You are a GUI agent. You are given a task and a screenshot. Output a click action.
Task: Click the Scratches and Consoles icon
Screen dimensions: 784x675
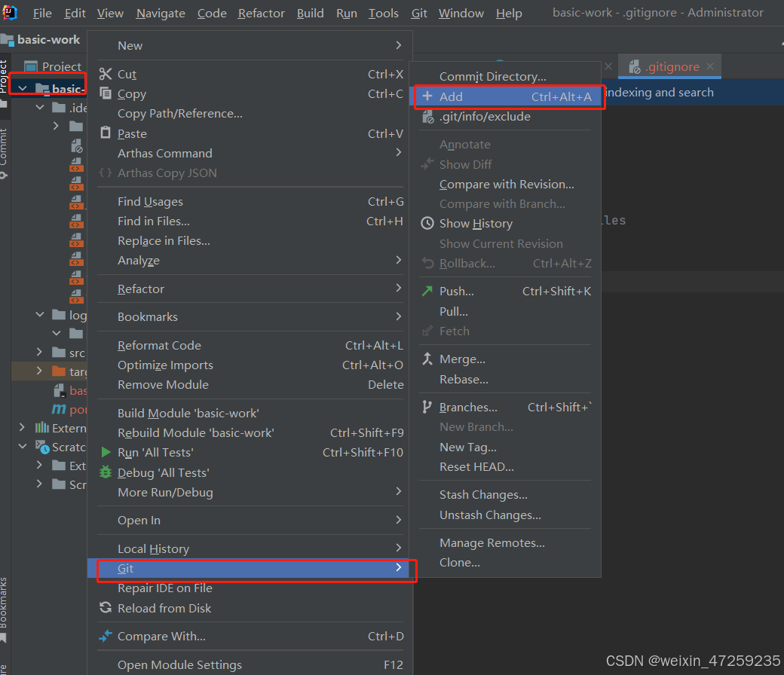[42, 447]
